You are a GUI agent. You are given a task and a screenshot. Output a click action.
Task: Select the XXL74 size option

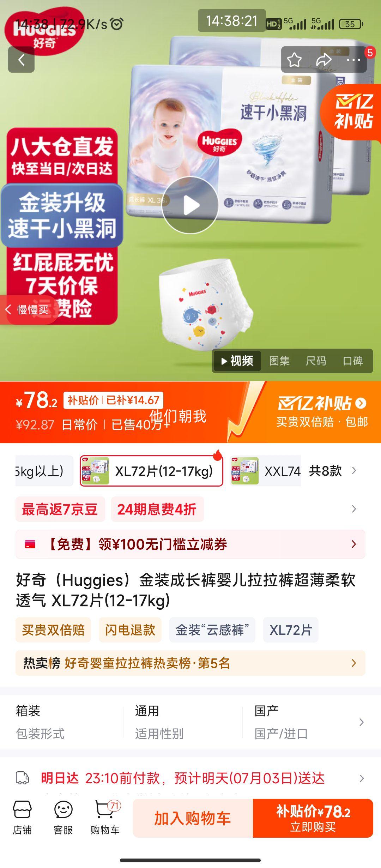click(265, 471)
